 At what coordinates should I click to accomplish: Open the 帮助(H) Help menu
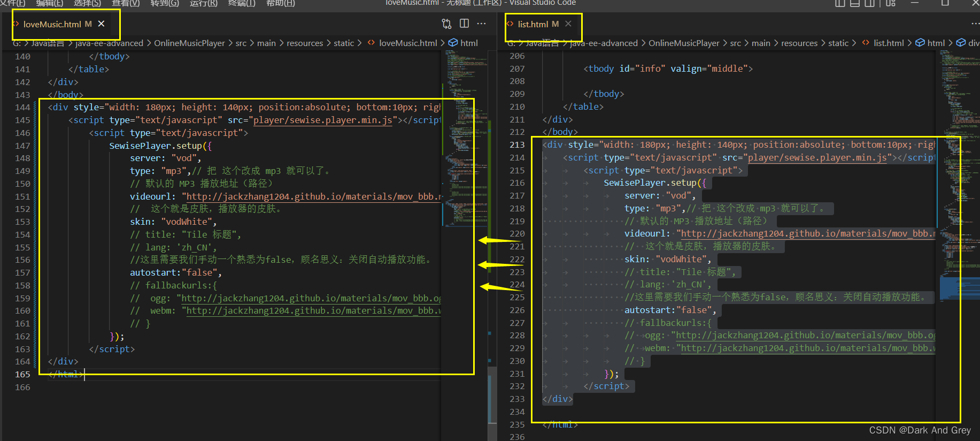point(281,3)
